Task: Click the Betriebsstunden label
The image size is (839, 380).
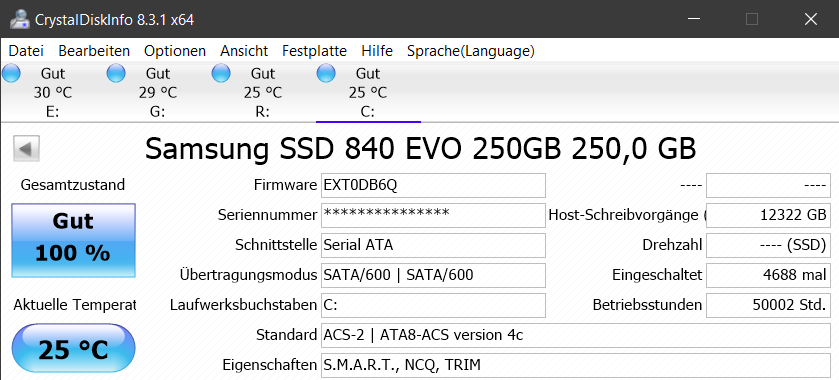Action: click(647, 305)
